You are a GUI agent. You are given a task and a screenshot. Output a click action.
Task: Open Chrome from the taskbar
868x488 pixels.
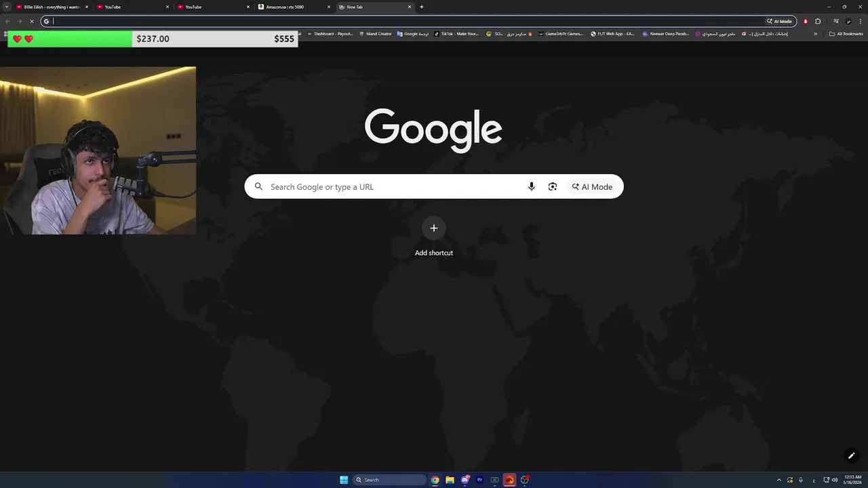(435, 480)
